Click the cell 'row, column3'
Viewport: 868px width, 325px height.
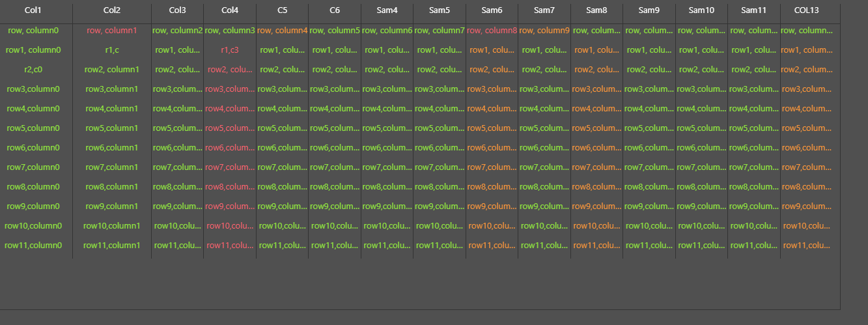point(230,31)
